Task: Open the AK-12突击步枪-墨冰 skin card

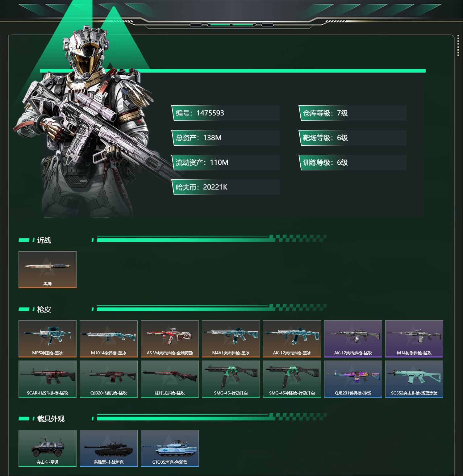Action: tap(292, 339)
